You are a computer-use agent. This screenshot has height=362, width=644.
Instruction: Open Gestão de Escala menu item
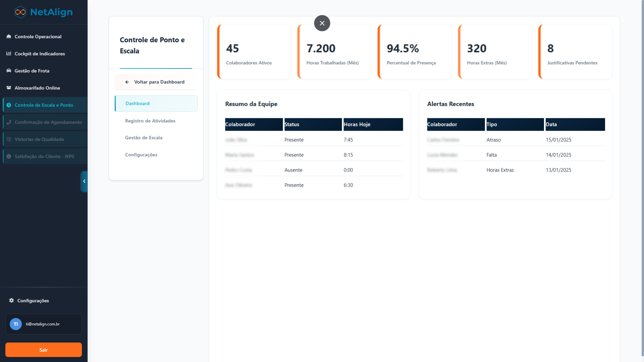point(144,138)
